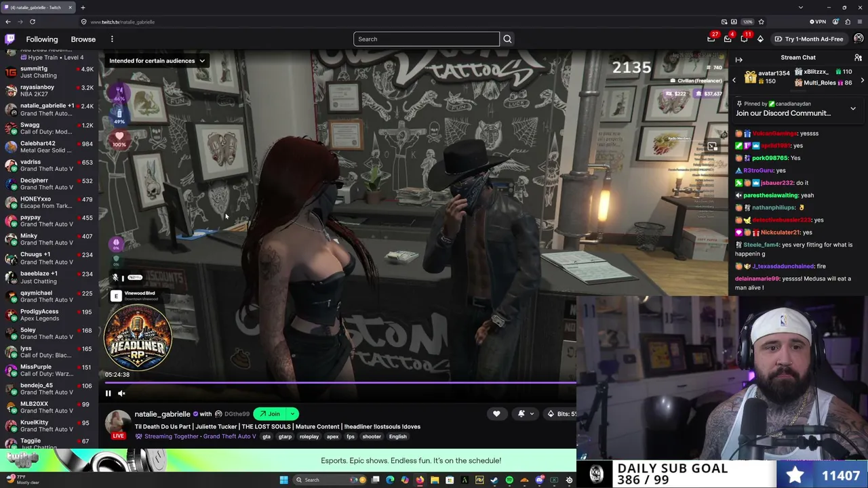
Task: Collapse the Stream Chat panel
Action: [x=738, y=60]
